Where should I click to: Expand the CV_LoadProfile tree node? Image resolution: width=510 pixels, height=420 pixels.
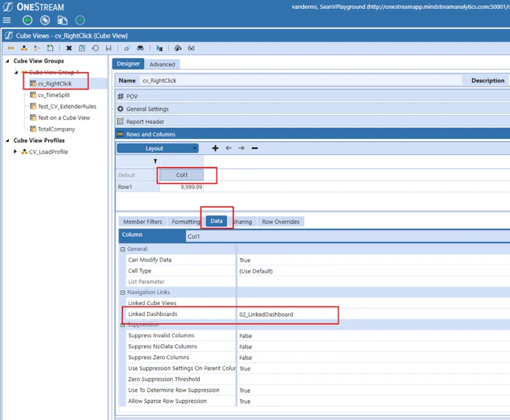16,151
